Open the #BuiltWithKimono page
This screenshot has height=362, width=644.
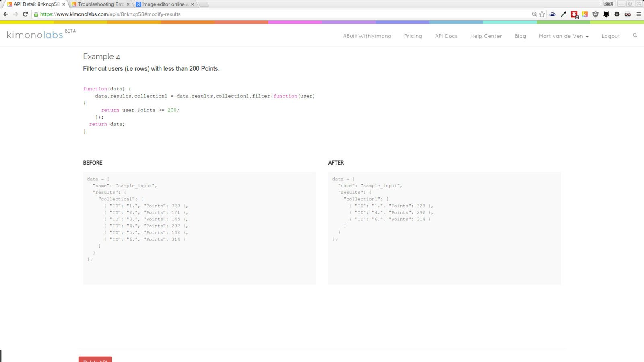pyautogui.click(x=367, y=36)
